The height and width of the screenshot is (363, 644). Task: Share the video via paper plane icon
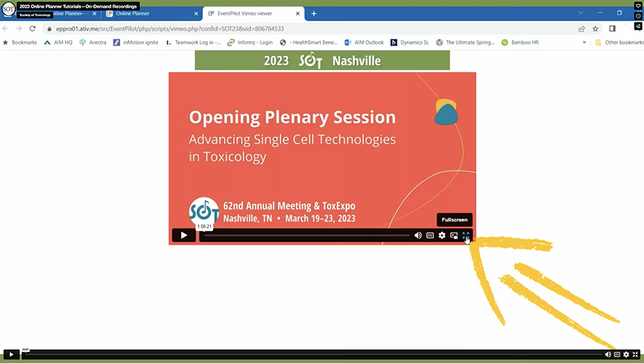(638, 26)
